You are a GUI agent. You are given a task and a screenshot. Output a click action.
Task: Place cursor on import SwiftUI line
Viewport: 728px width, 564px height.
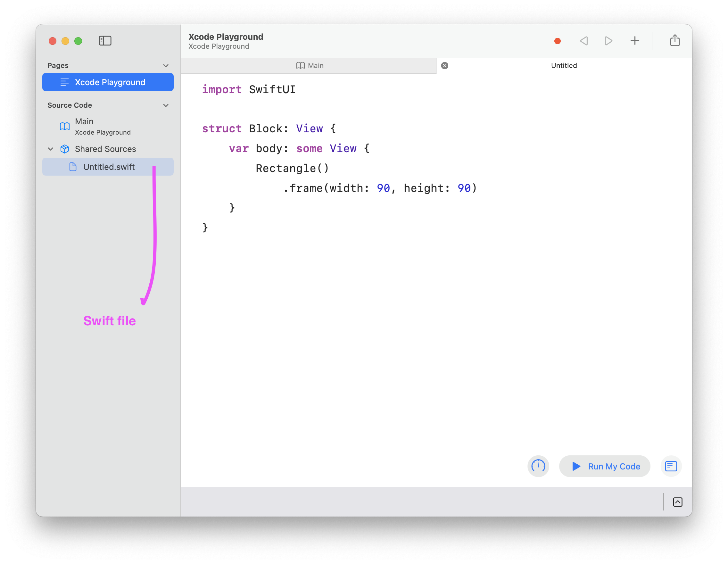pyautogui.click(x=249, y=89)
